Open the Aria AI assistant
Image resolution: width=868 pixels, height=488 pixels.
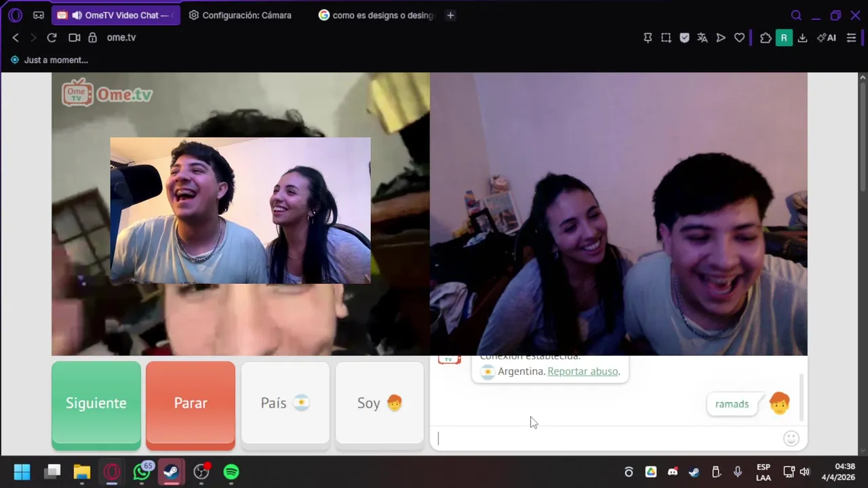[827, 38]
